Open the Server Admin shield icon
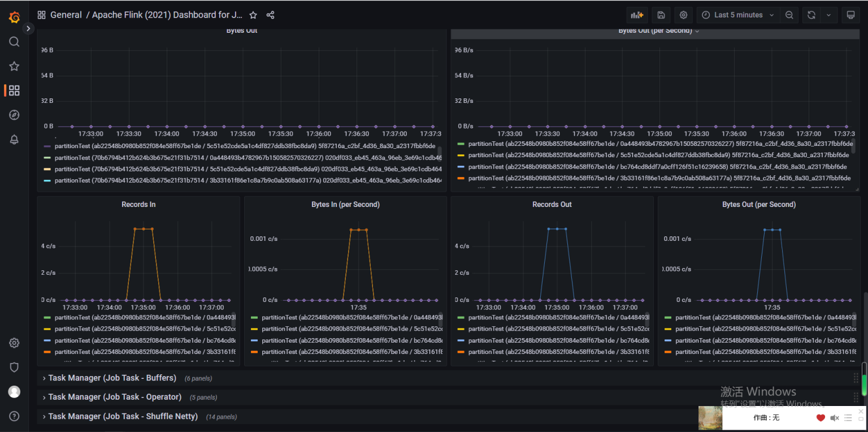868x432 pixels. point(14,367)
